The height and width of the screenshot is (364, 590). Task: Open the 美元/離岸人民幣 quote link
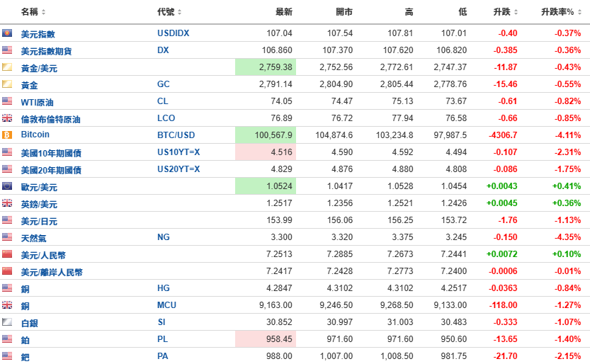point(52,272)
